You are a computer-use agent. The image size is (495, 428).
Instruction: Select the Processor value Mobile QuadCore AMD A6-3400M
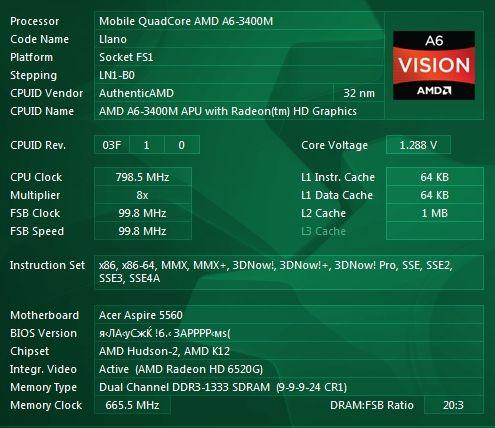coord(239,21)
